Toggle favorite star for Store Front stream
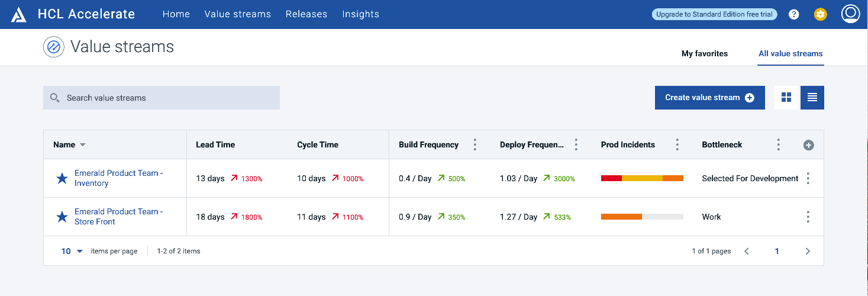 coord(62,217)
